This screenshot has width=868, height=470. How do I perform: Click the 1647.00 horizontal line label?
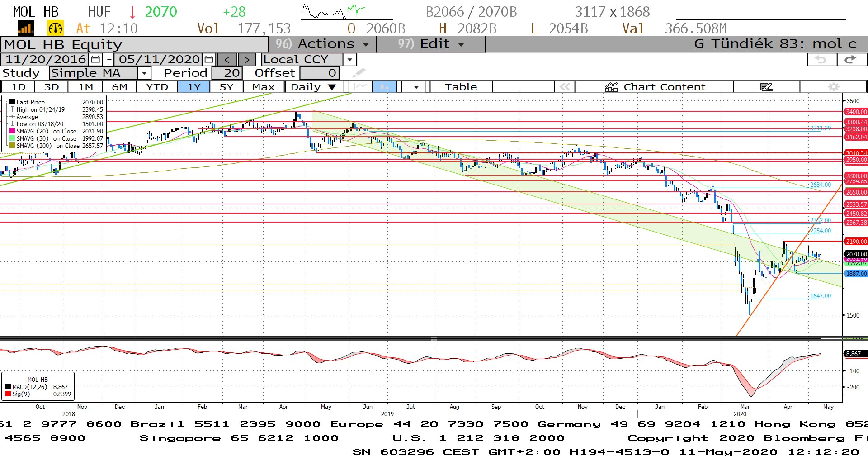coord(820,296)
